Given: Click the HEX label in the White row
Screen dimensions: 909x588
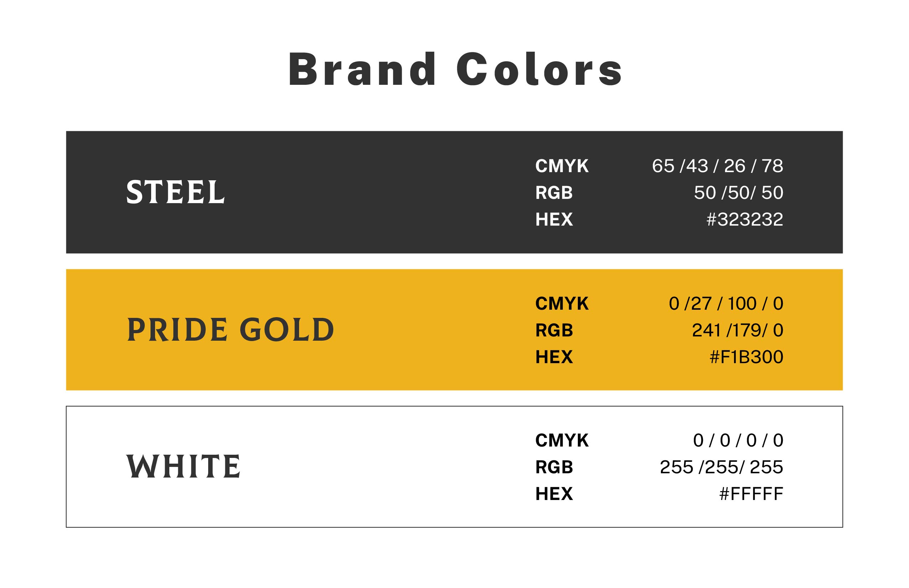Looking at the screenshot, I should coord(554,494).
